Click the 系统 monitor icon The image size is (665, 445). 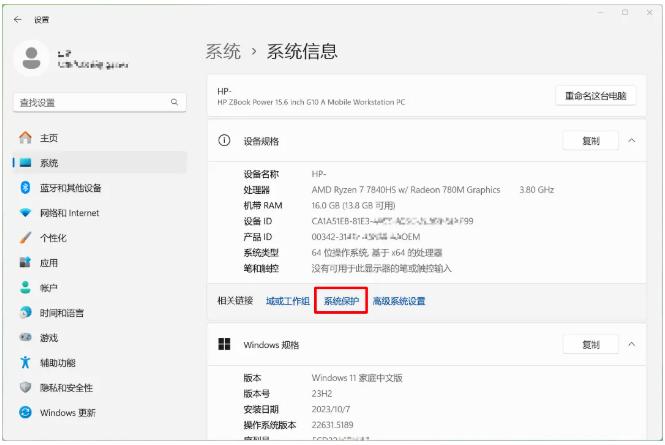tap(25, 162)
